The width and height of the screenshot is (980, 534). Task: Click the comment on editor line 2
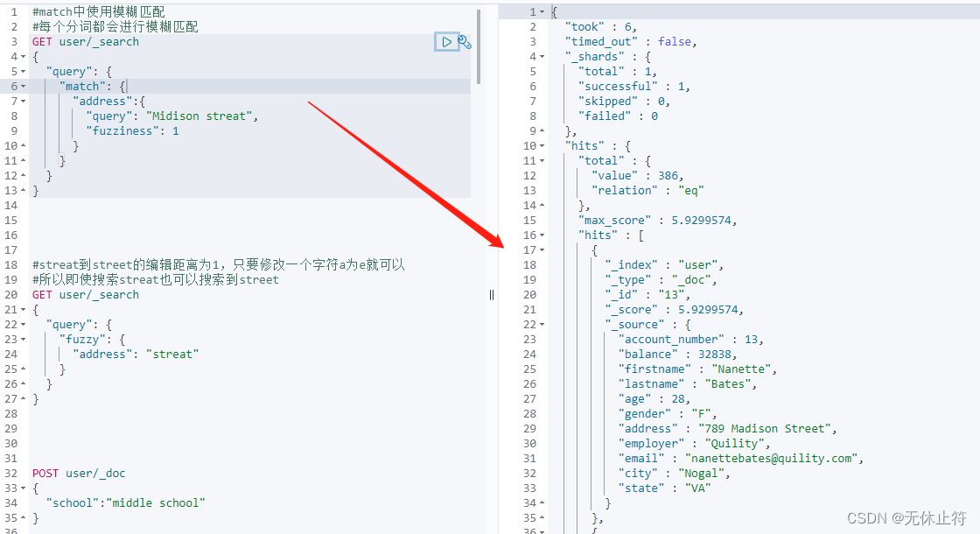pos(115,27)
